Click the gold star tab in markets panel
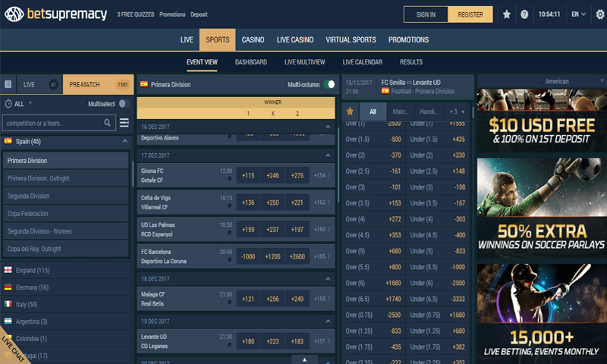The image size is (607, 364). click(x=350, y=111)
